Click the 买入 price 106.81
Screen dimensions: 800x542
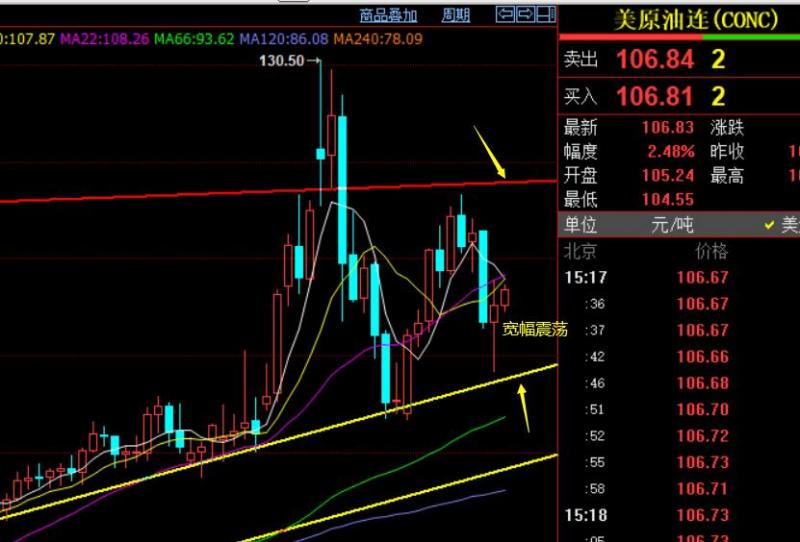point(655,96)
